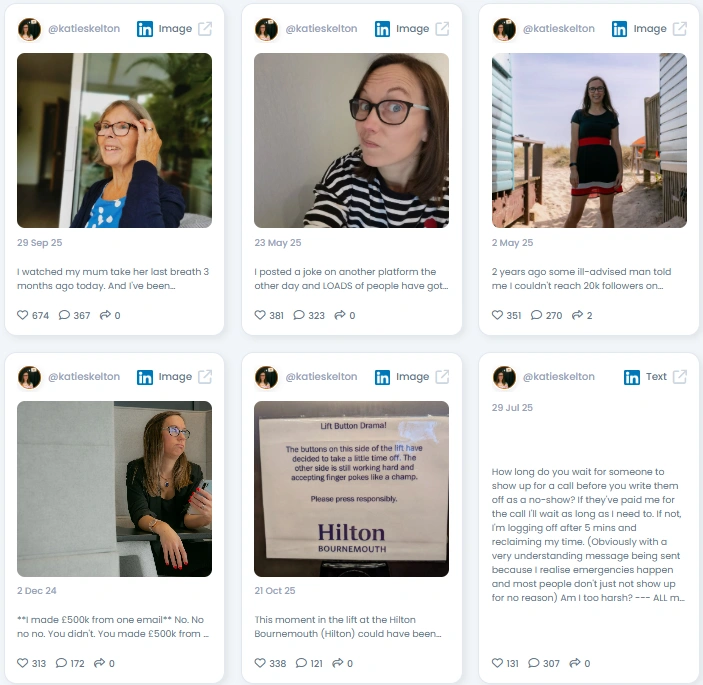Click heart icon with 674 likes

(22, 315)
